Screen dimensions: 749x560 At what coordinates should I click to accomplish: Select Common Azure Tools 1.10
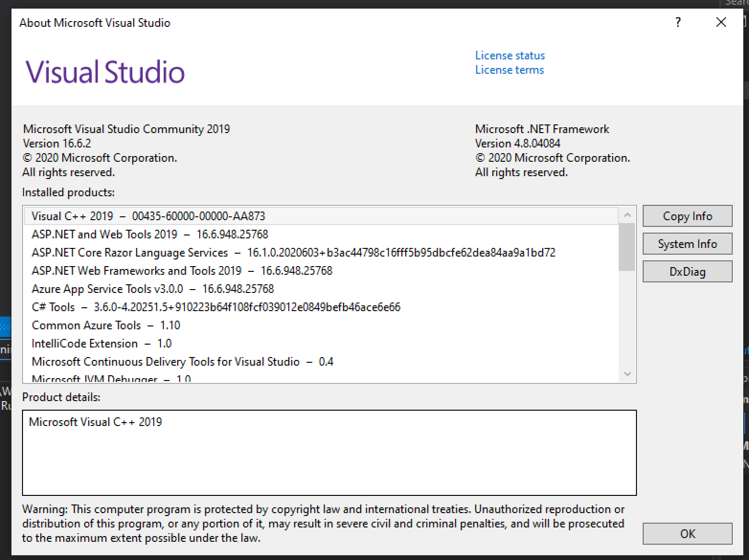105,325
